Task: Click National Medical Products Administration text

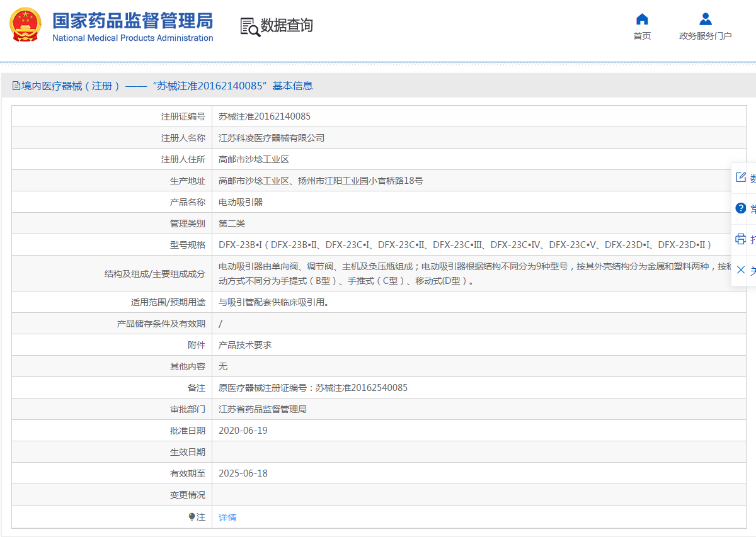Action: point(133,38)
